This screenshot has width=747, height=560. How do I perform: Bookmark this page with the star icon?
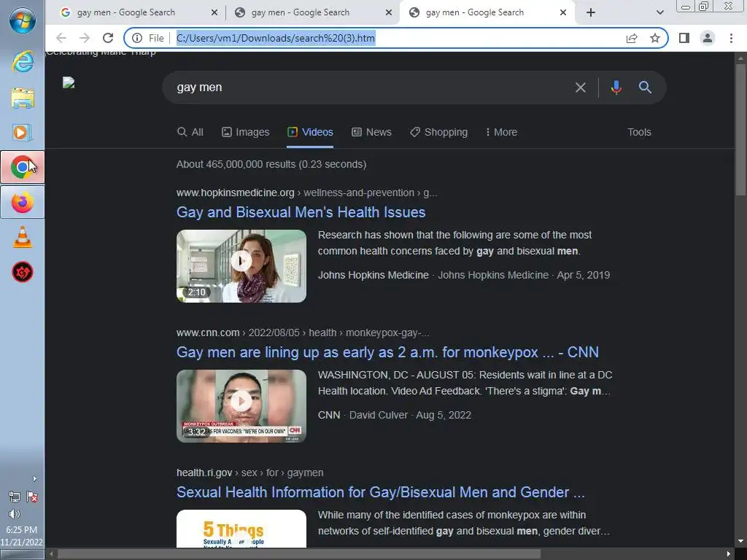pyautogui.click(x=655, y=38)
